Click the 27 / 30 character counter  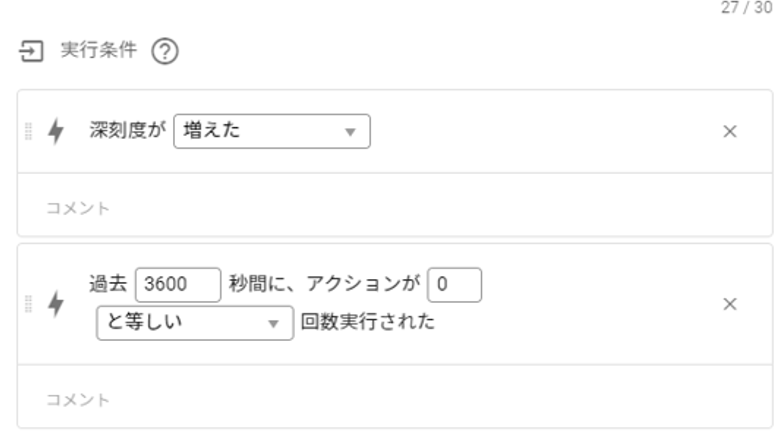click(x=749, y=8)
